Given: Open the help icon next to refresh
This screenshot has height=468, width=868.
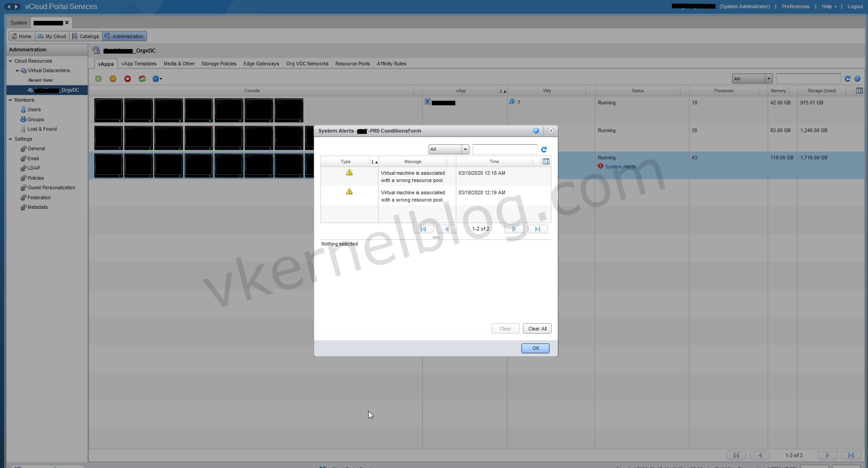Looking at the screenshot, I should coord(858,78).
